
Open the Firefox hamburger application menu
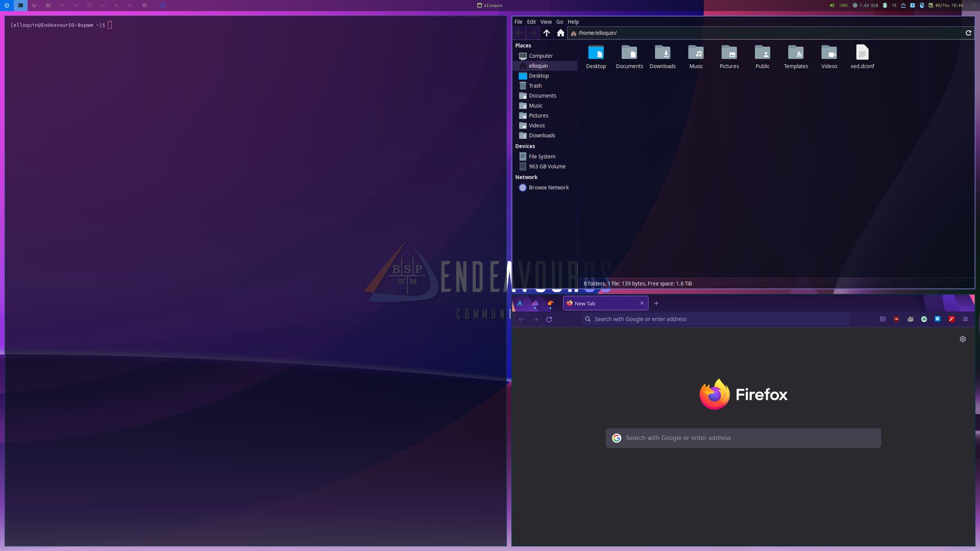pyautogui.click(x=965, y=319)
